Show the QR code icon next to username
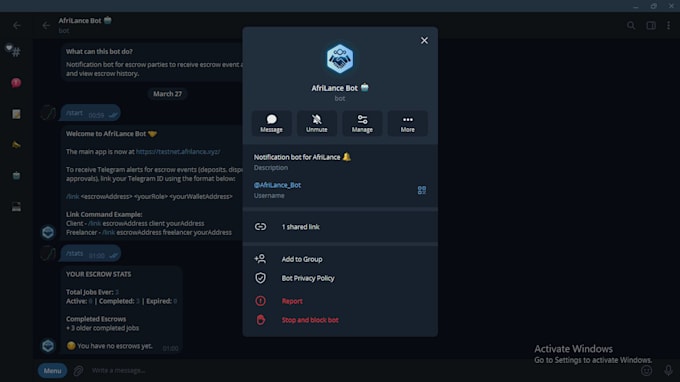The width and height of the screenshot is (680, 382). click(x=422, y=190)
